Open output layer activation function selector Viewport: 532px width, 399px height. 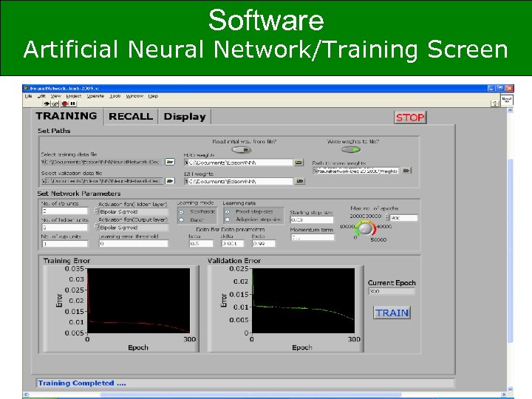(x=133, y=228)
